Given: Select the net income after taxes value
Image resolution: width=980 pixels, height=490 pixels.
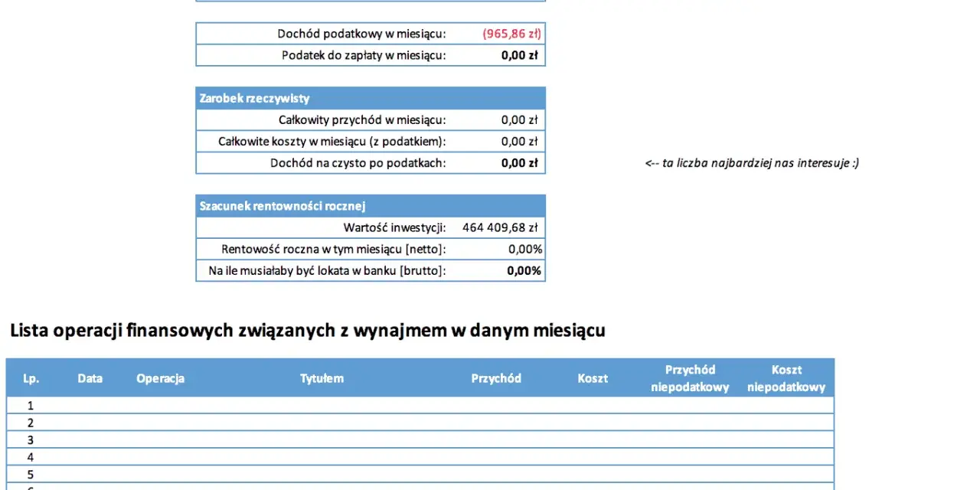Looking at the screenshot, I should [520, 162].
